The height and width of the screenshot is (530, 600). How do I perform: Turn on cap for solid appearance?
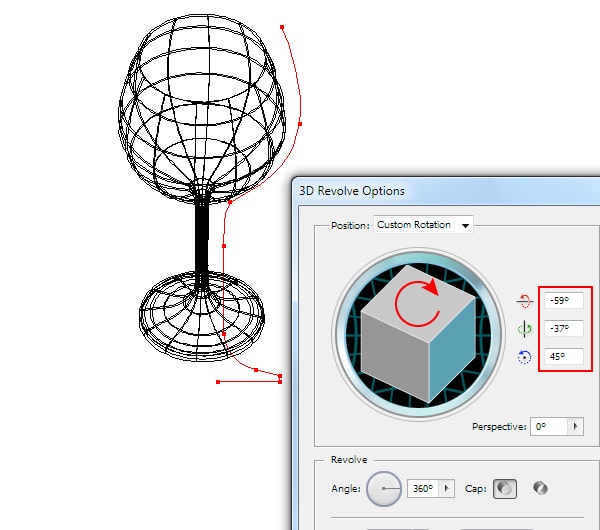coord(505,489)
